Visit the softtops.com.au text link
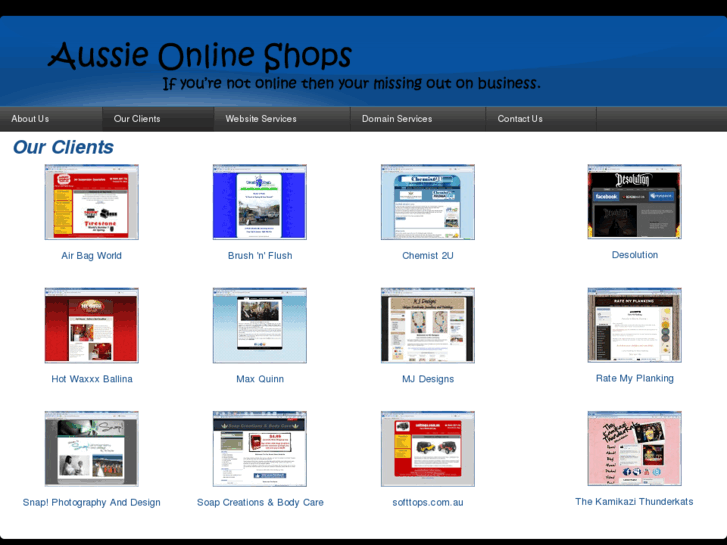Viewport: 727px width, 545px height. coord(428,502)
